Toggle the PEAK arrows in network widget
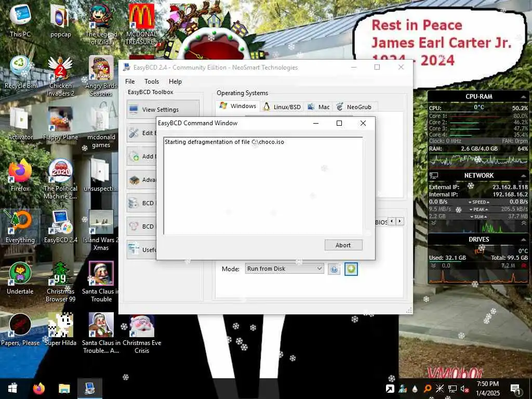 (478, 209)
